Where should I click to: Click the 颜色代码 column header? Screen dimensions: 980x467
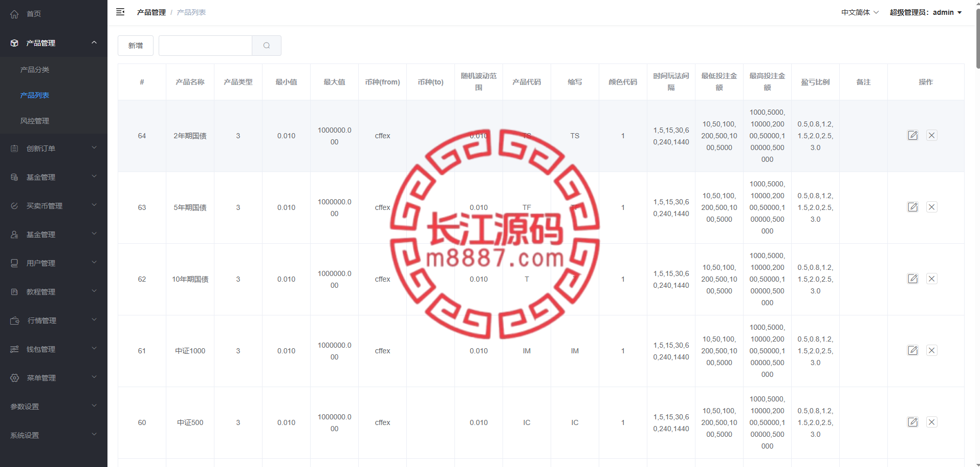point(623,82)
